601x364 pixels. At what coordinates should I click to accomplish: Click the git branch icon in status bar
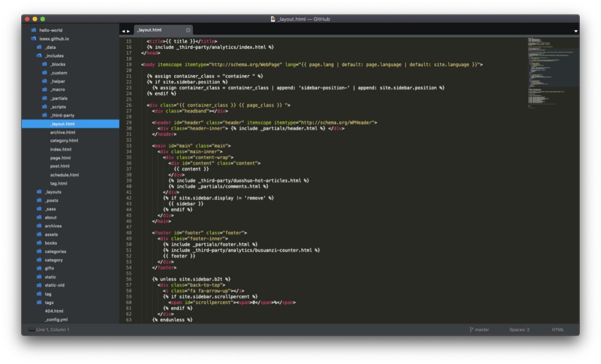[471, 330]
